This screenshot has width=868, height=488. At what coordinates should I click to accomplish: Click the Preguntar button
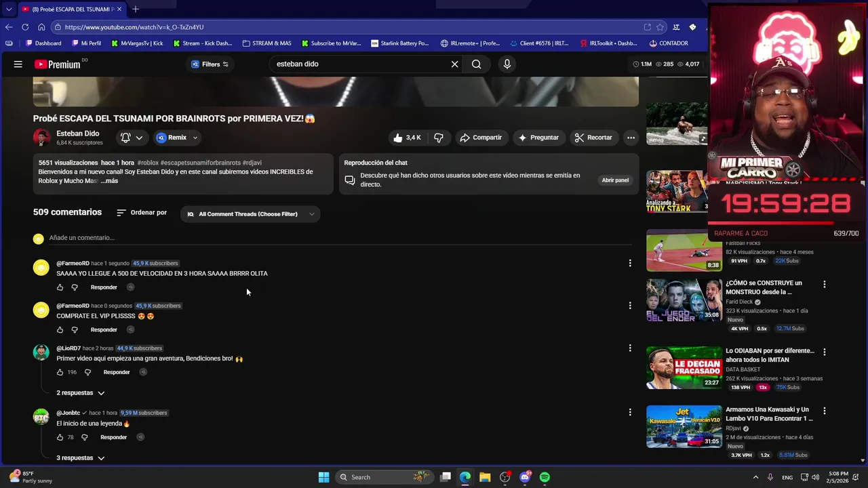pos(538,138)
